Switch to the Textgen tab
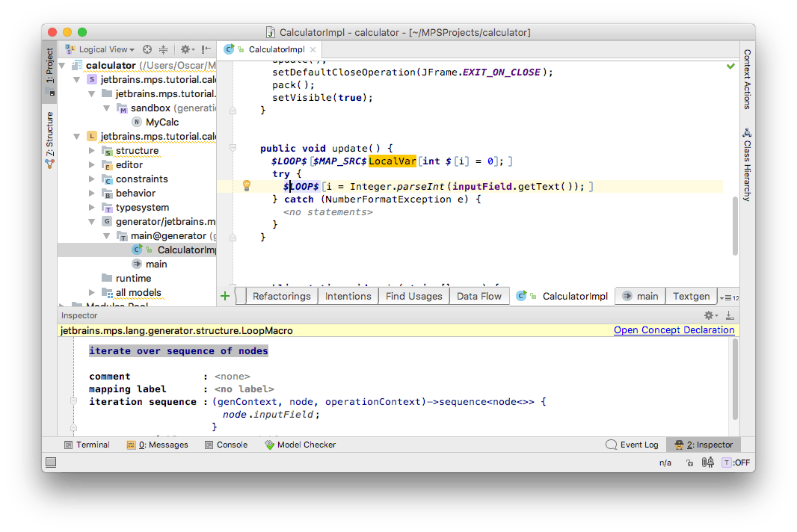The width and height of the screenshot is (797, 532). tap(691, 296)
